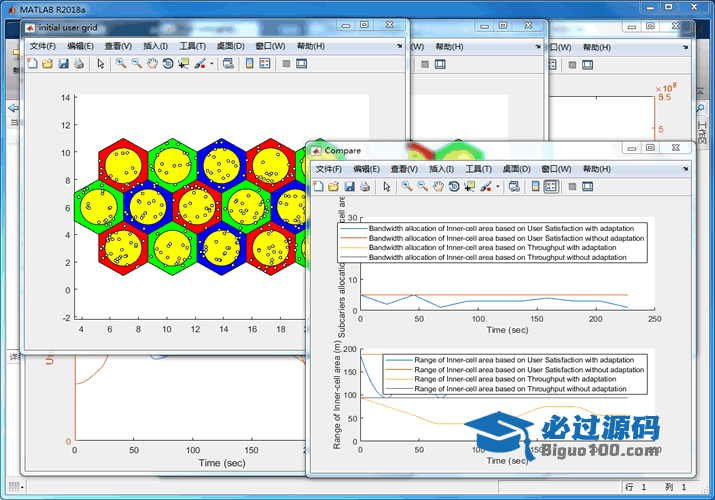
Task: Select Data Cursor tool in Compare toolbar
Action: (x=469, y=187)
